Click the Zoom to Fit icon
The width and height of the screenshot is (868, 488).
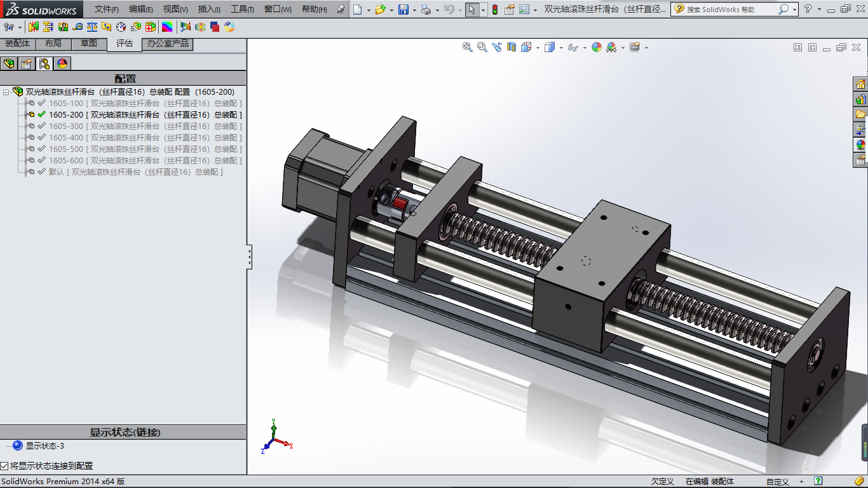[x=468, y=47]
